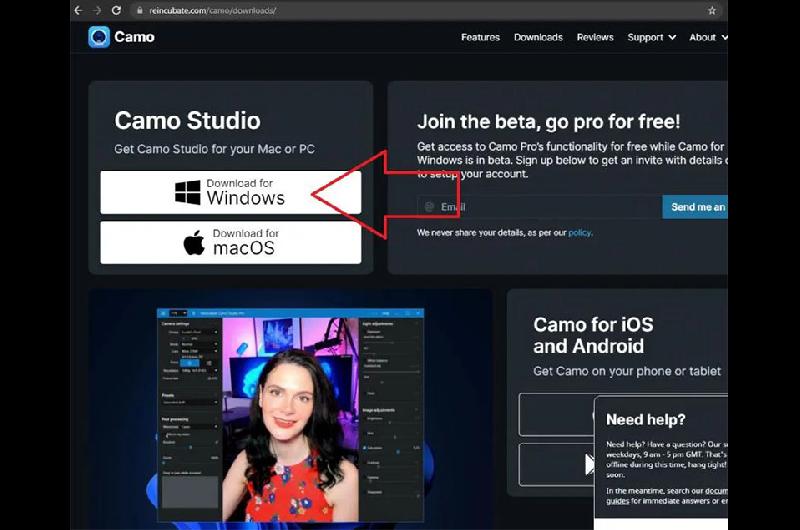Image resolution: width=800 pixels, height=530 pixels.
Task: Click 'Camo for iOS and Android' heading
Action: coord(593,335)
